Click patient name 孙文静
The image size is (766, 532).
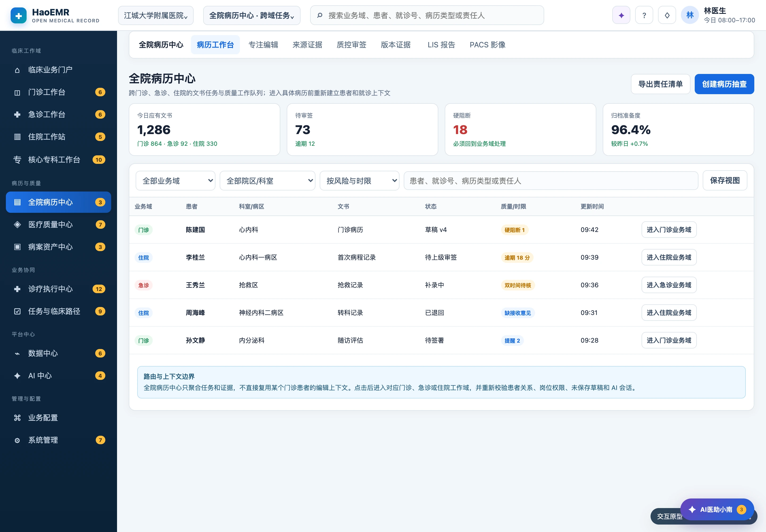point(195,340)
